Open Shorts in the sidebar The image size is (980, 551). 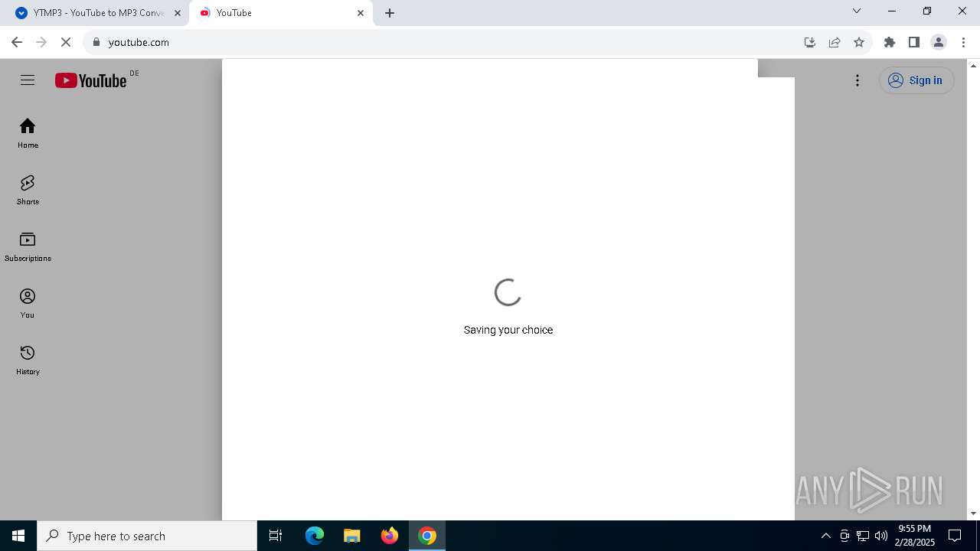click(x=28, y=190)
